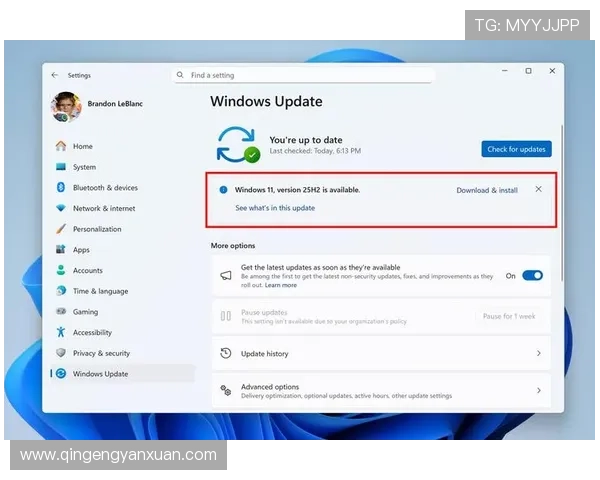Expand the Update history chevron
The width and height of the screenshot is (600, 480).
coord(539,353)
